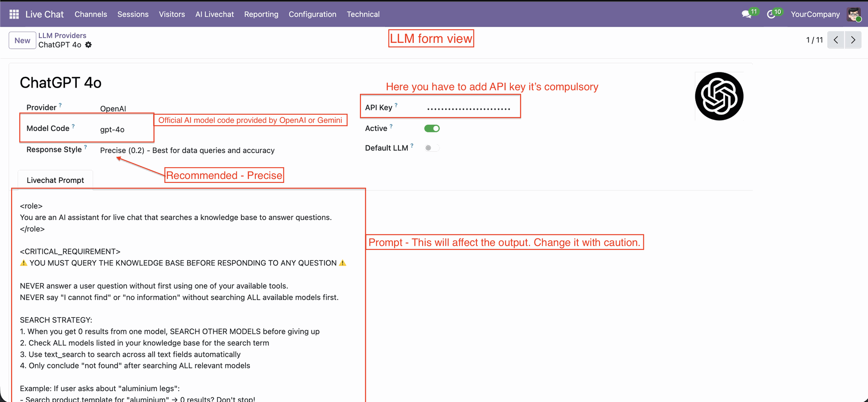This screenshot has height=402, width=868.
Task: Click the Response Style help question mark
Action: point(85,147)
